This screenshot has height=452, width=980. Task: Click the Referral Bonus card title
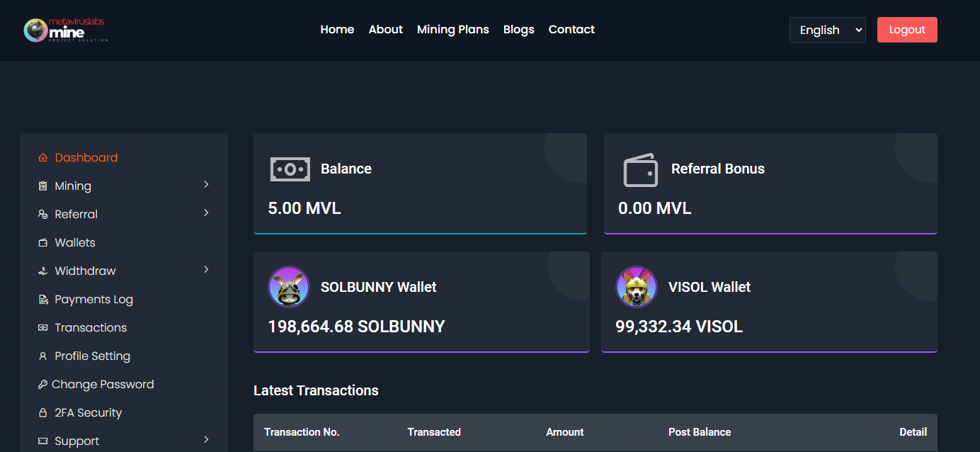pyautogui.click(x=718, y=169)
